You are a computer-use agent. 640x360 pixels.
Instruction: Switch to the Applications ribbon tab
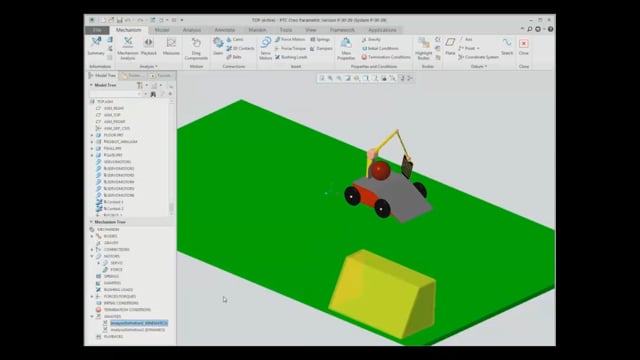click(382, 30)
